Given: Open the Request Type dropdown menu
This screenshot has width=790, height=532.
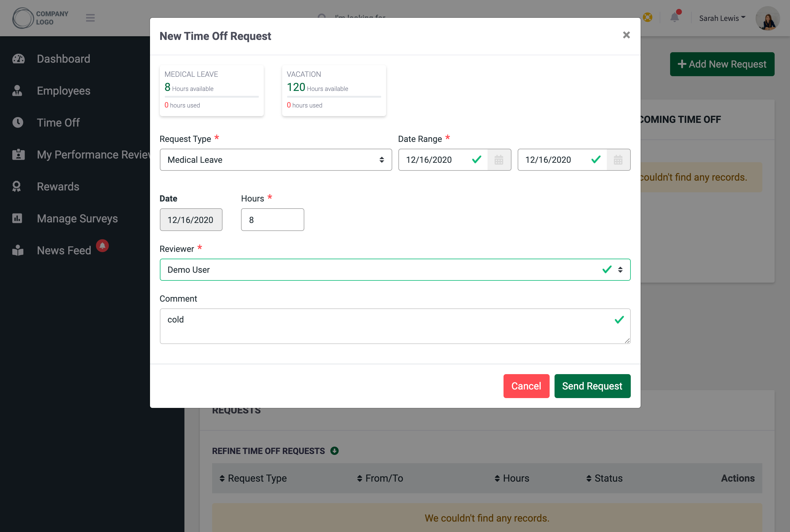Looking at the screenshot, I should pos(276,159).
